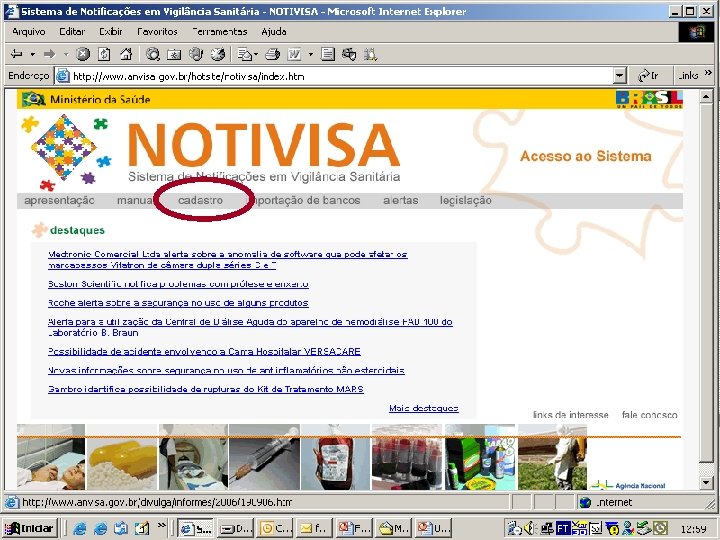Open the 'apresentação' navigation tab
Image resolution: width=720 pixels, height=540 pixels.
pos(59,200)
